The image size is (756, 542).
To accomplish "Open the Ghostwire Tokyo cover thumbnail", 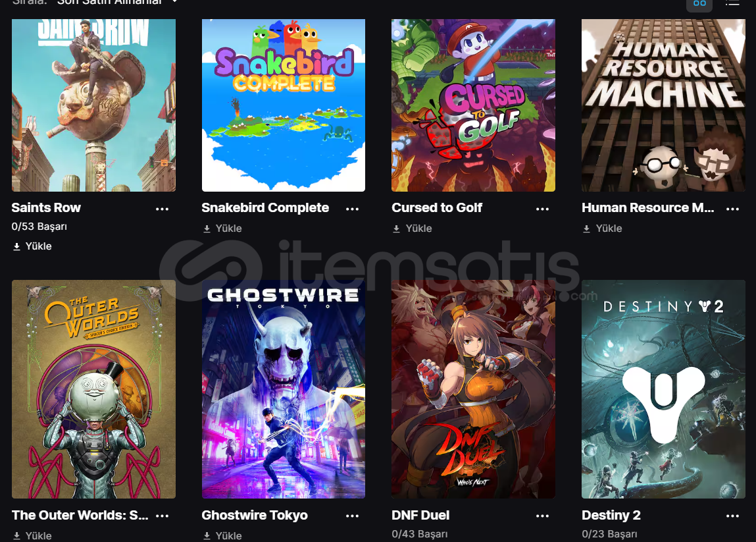I will tap(284, 389).
